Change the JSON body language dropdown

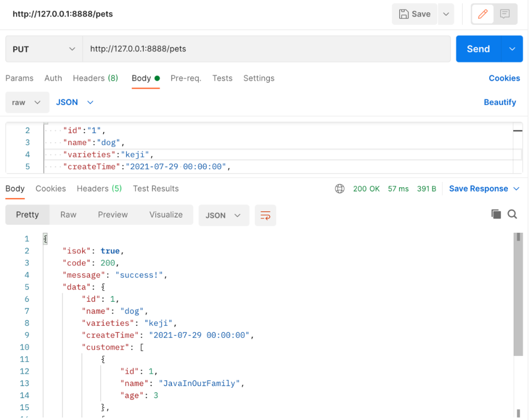pyautogui.click(x=74, y=102)
